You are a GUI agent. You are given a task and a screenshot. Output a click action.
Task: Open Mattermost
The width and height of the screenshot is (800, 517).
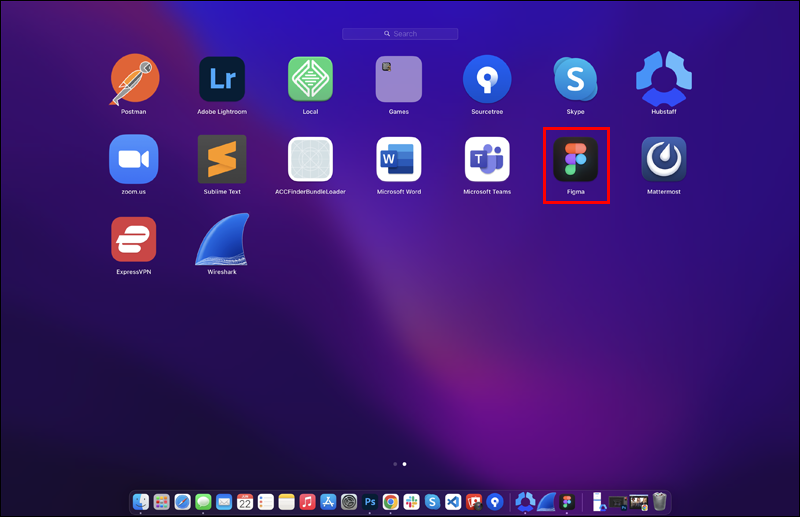664,159
